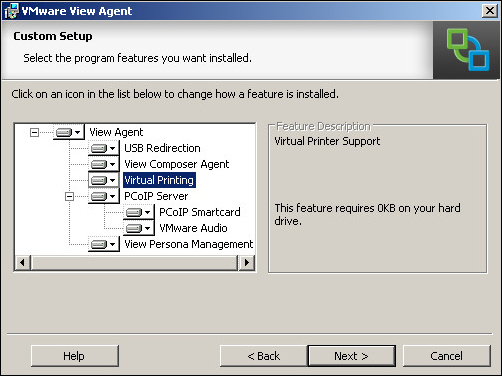The image size is (502, 376).
Task: Cancel the View Agent setup
Action: point(447,356)
